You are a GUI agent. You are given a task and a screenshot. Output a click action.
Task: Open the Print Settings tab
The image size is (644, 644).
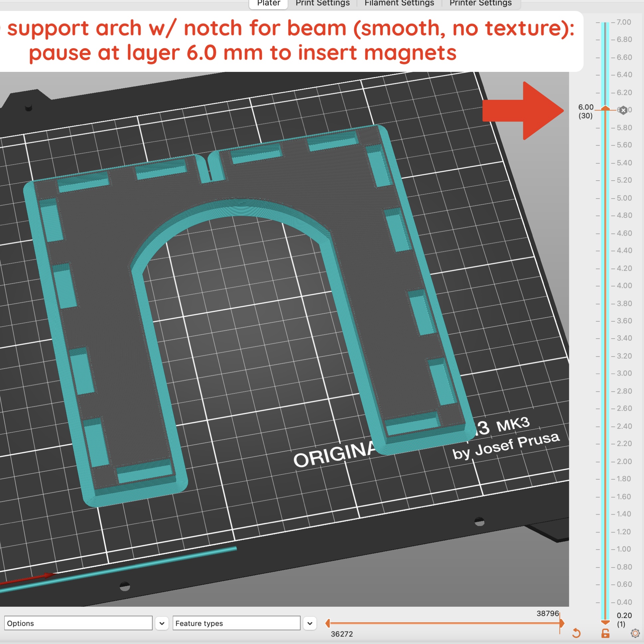(322, 3)
